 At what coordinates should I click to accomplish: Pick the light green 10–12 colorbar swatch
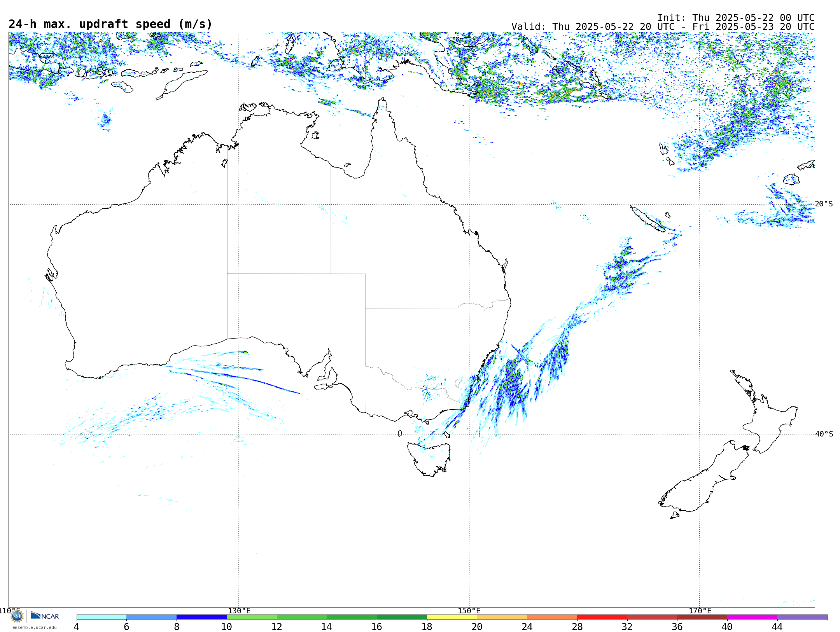(x=252, y=617)
